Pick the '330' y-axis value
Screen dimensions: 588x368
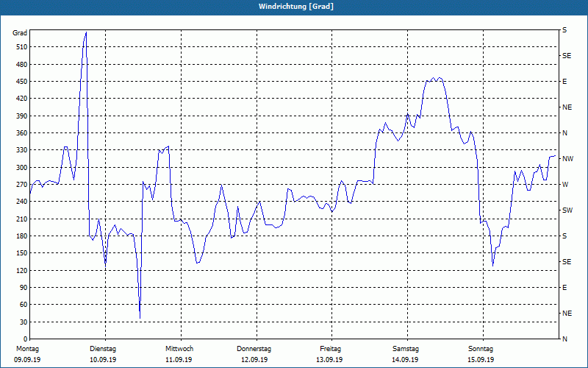click(22, 150)
